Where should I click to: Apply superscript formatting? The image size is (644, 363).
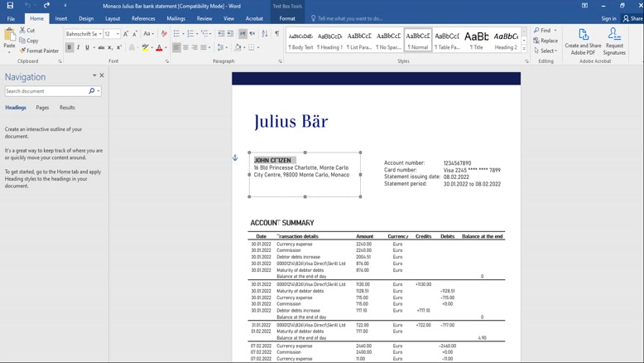click(x=118, y=48)
